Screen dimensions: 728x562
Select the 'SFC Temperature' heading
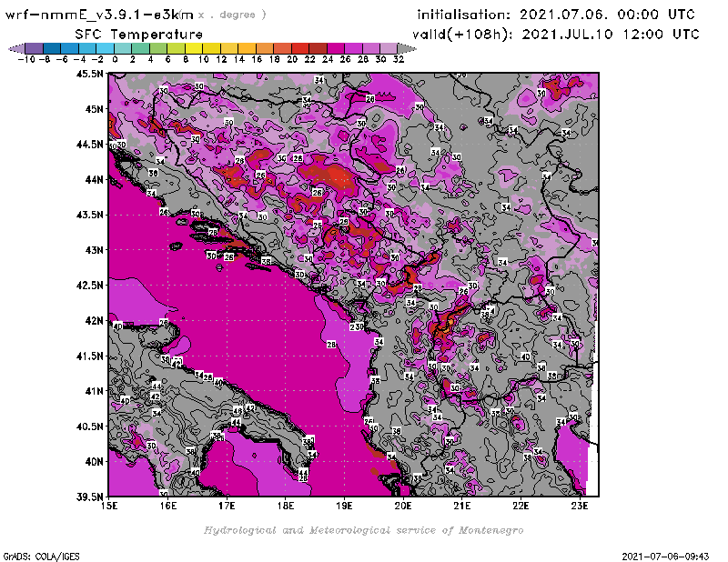139,35
